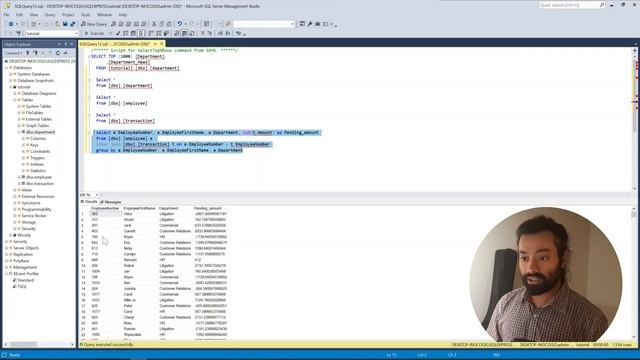
Task: Select the Replication node
Action: click(23, 255)
